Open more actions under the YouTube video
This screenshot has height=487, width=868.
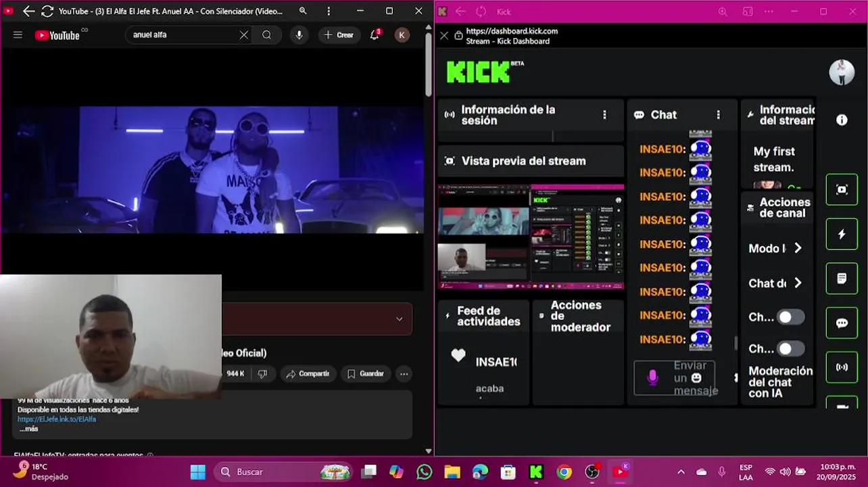point(404,373)
